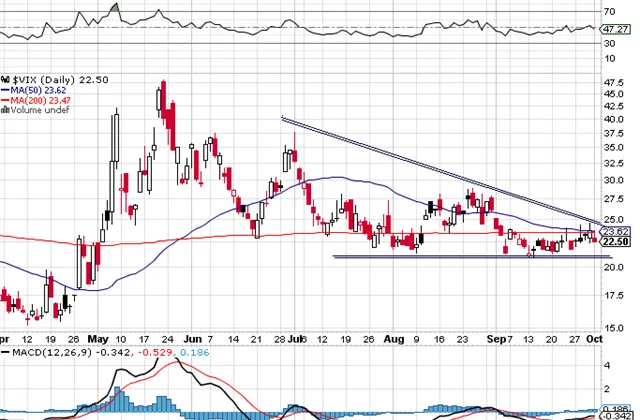640x420 pixels.
Task: Click the "May" date axis label
Action: coord(98,339)
